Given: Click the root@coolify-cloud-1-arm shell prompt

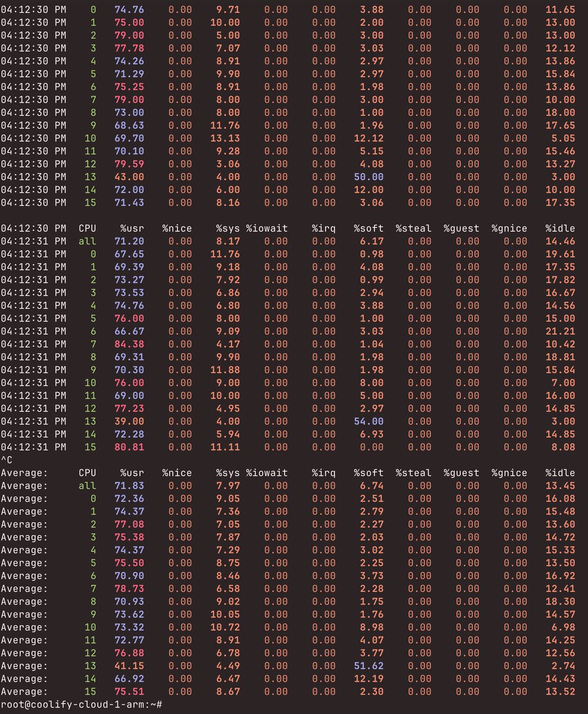Looking at the screenshot, I should tap(81, 704).
